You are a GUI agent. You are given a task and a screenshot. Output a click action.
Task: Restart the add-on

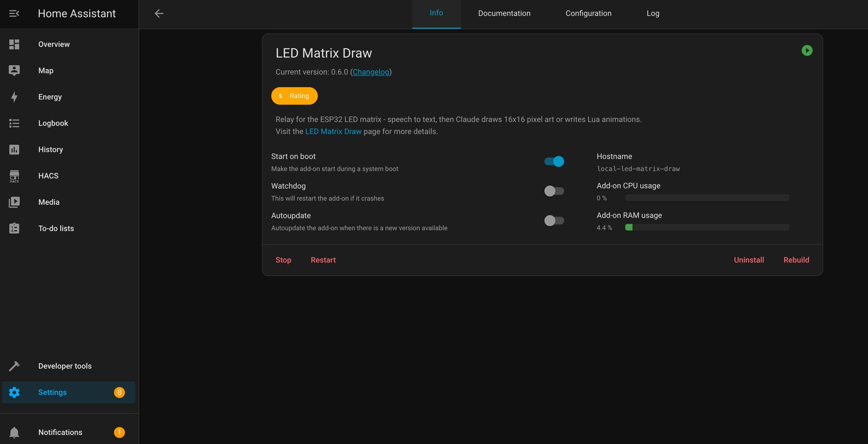coord(323,260)
